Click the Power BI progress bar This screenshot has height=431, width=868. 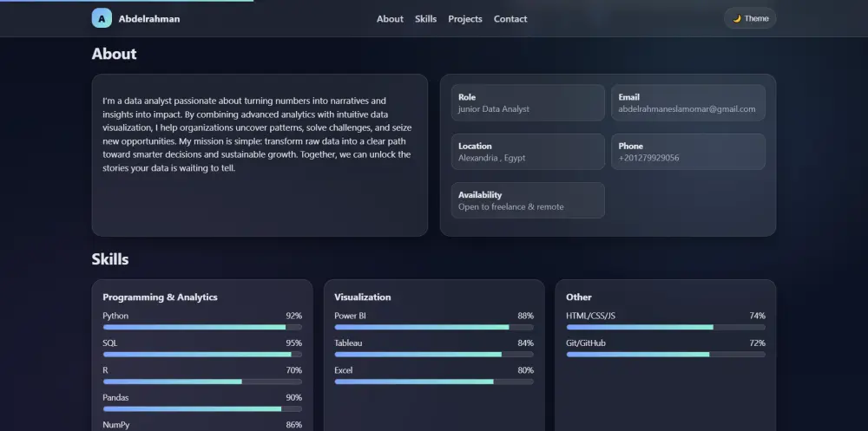coord(434,327)
